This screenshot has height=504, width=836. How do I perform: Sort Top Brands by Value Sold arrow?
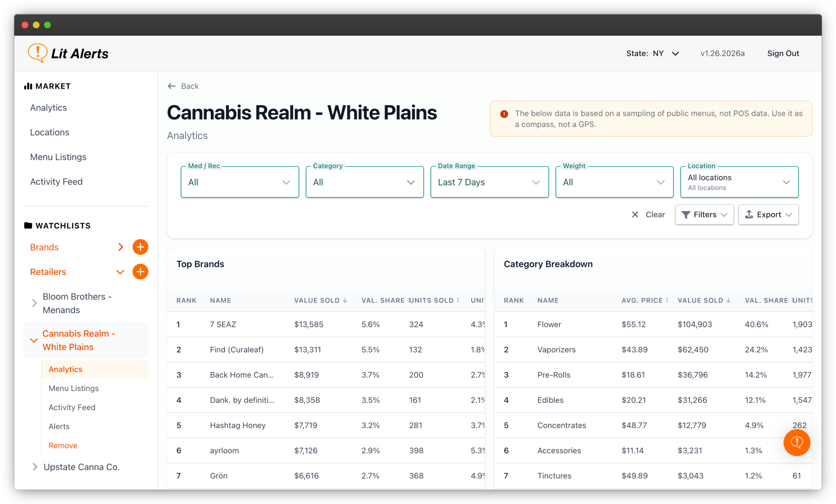(x=345, y=301)
